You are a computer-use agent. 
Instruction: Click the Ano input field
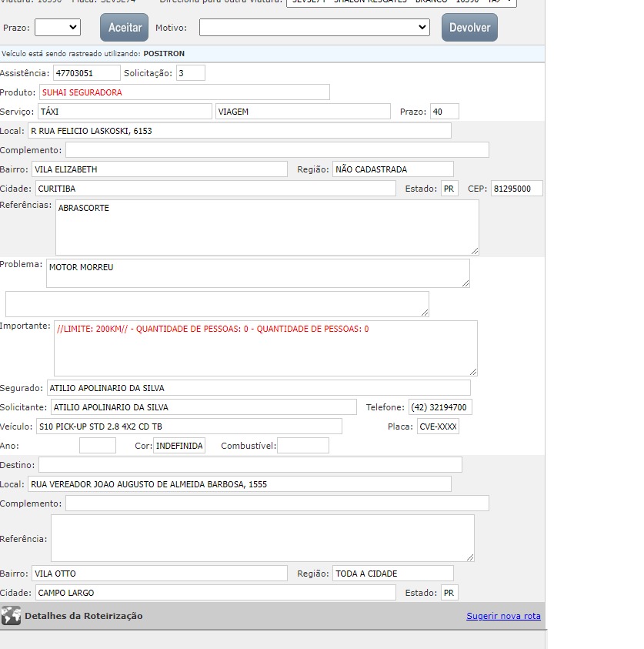pyautogui.click(x=98, y=446)
